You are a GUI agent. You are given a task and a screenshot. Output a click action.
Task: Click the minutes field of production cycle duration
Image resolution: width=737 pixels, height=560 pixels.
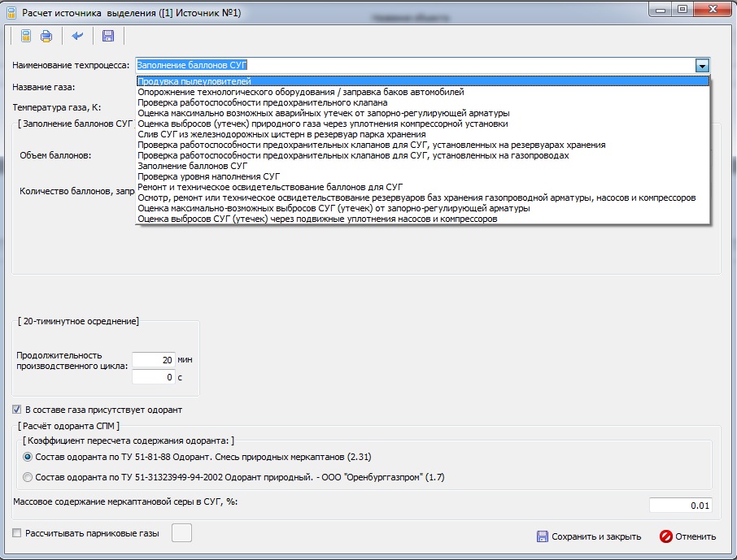coord(154,360)
